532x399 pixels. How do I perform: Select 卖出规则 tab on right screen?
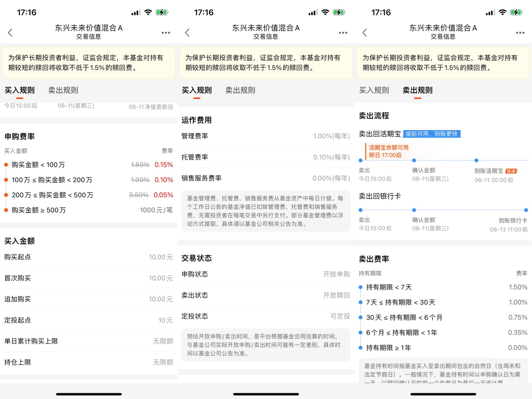click(418, 90)
